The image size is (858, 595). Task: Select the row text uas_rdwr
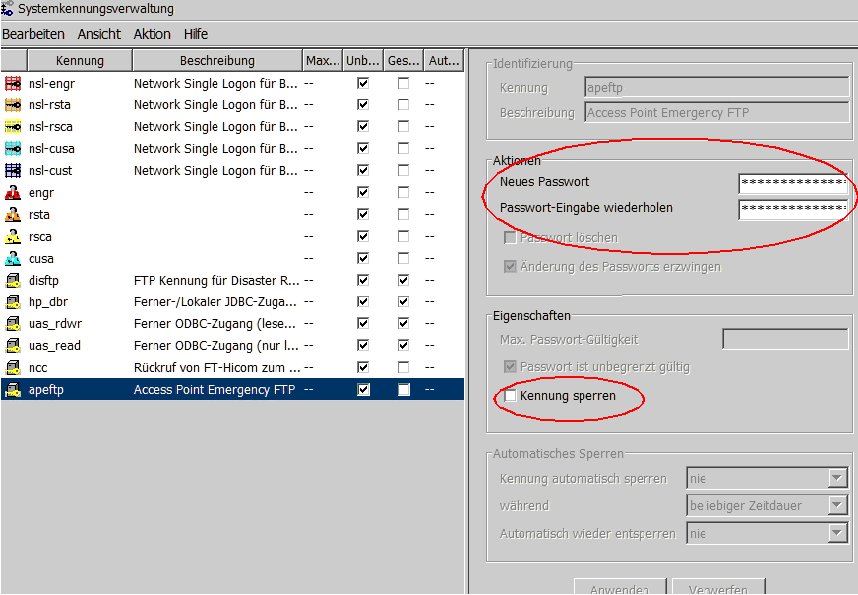pos(55,324)
